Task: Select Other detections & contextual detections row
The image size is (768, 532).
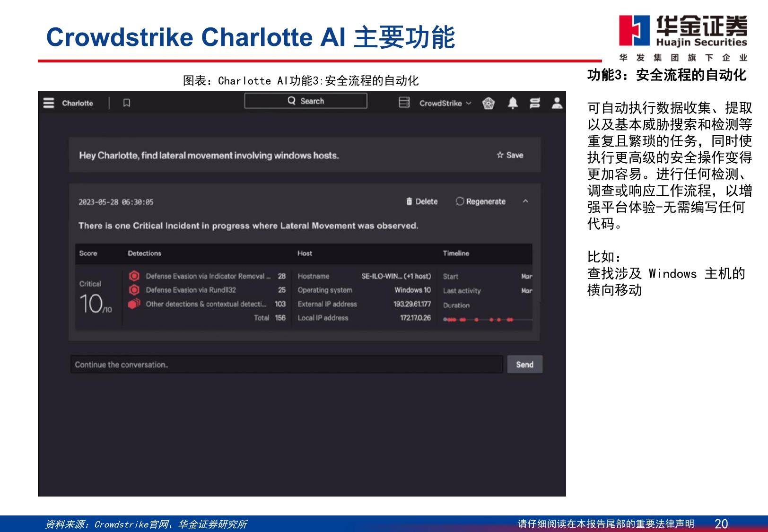Action: click(x=207, y=304)
